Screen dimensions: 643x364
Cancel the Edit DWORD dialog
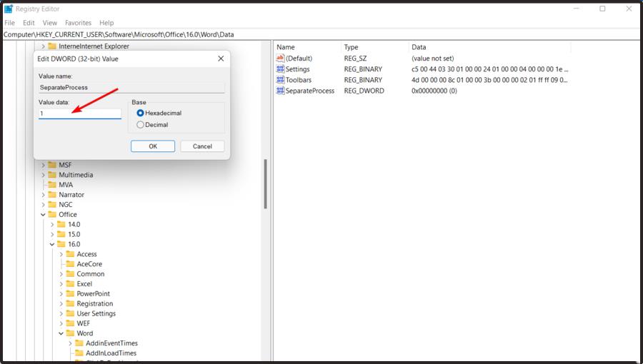click(202, 146)
